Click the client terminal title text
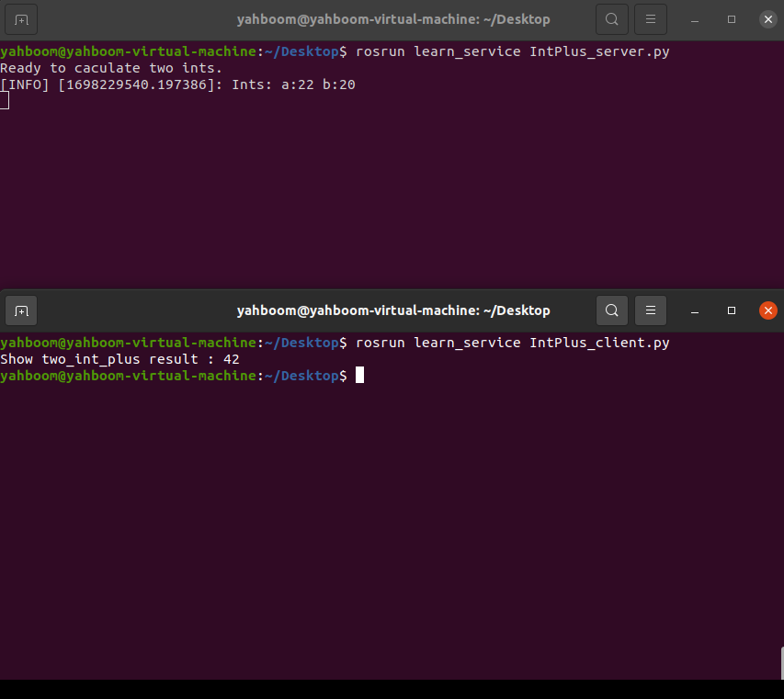 pyautogui.click(x=393, y=310)
